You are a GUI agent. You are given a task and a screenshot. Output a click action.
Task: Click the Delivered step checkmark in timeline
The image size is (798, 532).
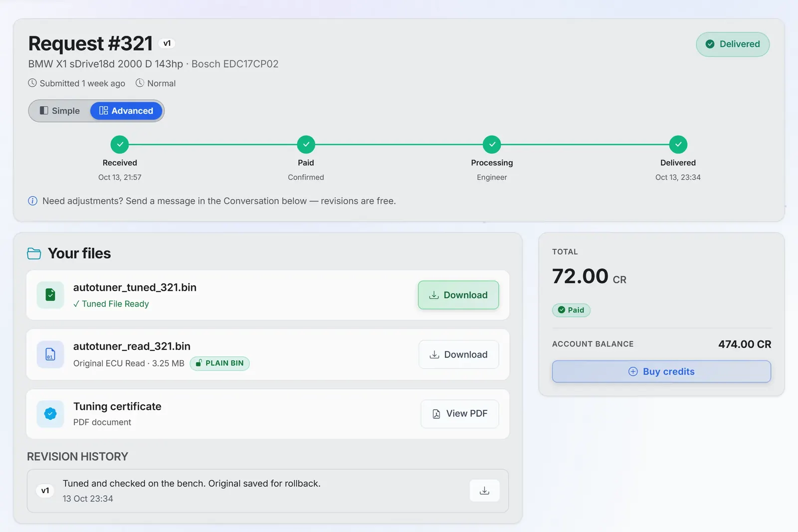(x=678, y=145)
